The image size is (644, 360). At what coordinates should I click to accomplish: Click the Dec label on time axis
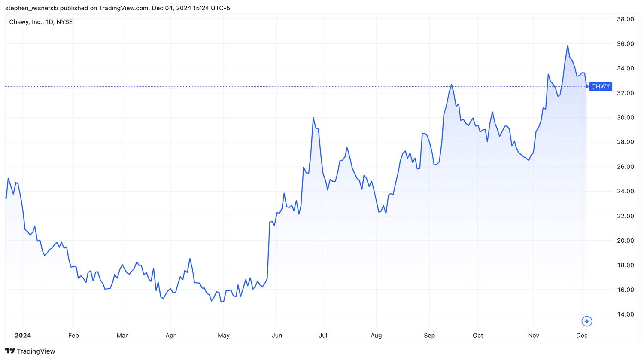click(x=582, y=335)
